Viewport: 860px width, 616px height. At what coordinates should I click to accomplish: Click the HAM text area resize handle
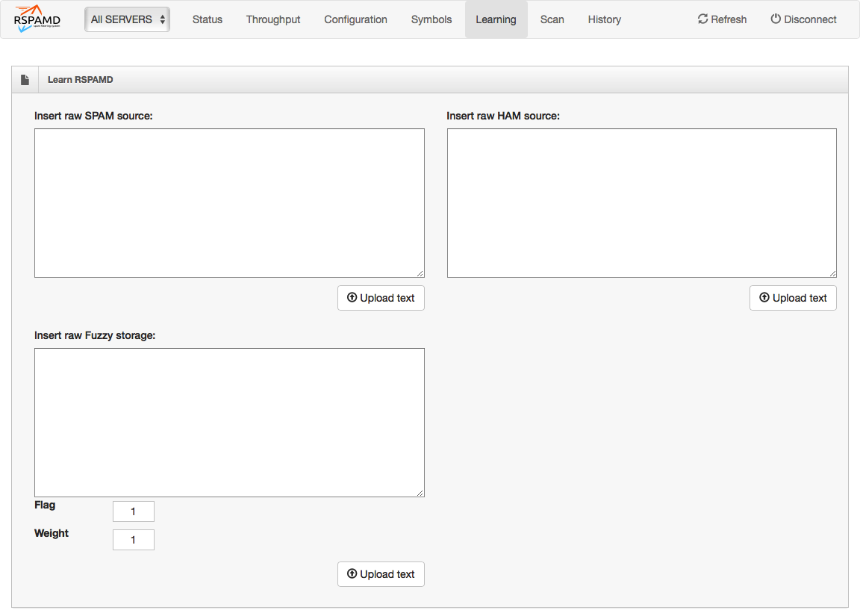click(x=832, y=273)
